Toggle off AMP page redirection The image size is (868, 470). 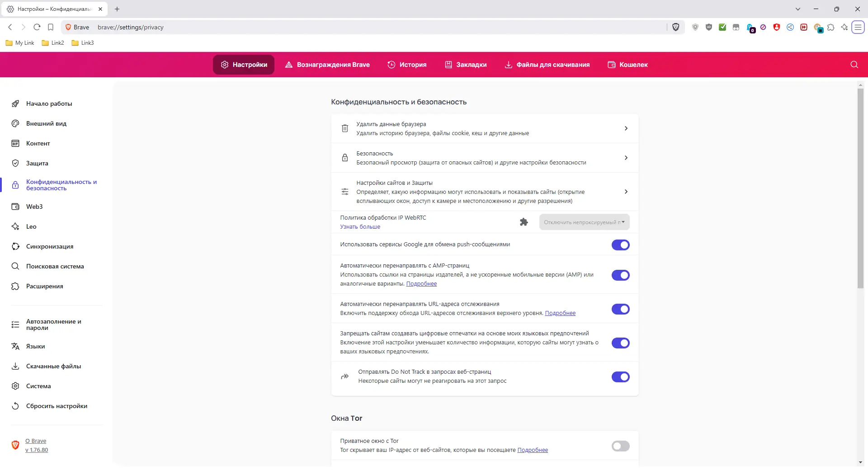(x=620, y=275)
